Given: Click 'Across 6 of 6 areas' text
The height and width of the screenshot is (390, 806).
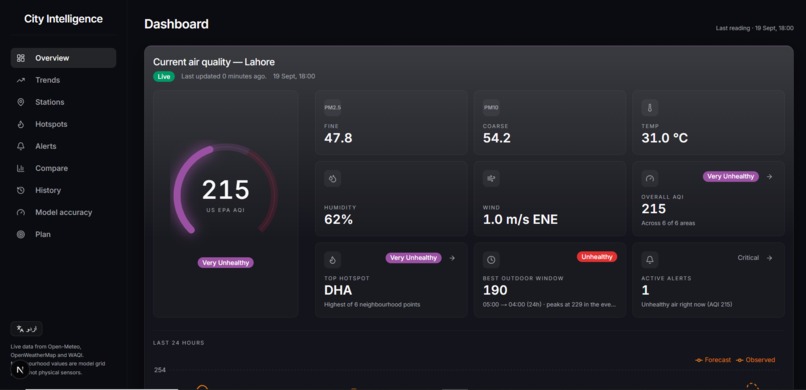Looking at the screenshot, I should 668,224.
